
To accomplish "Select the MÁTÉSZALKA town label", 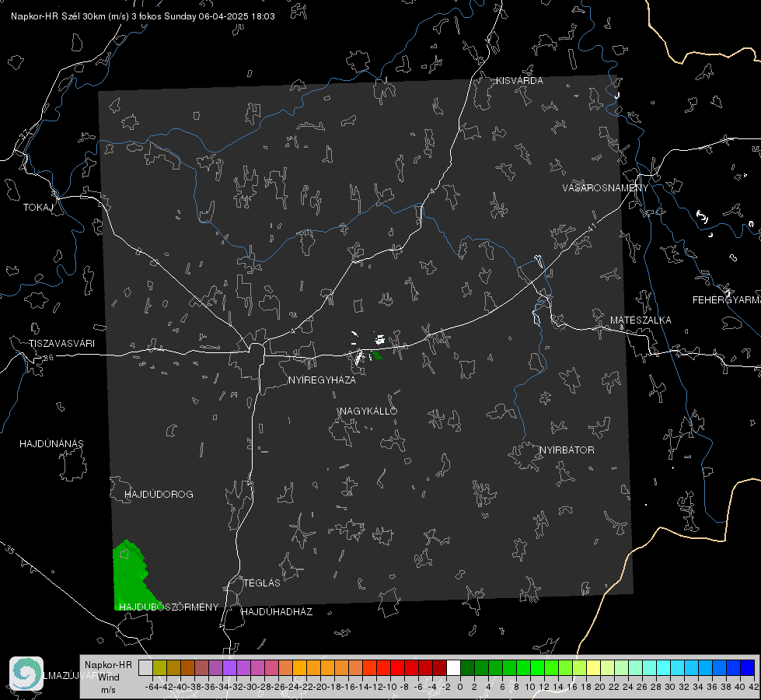I will [x=641, y=320].
